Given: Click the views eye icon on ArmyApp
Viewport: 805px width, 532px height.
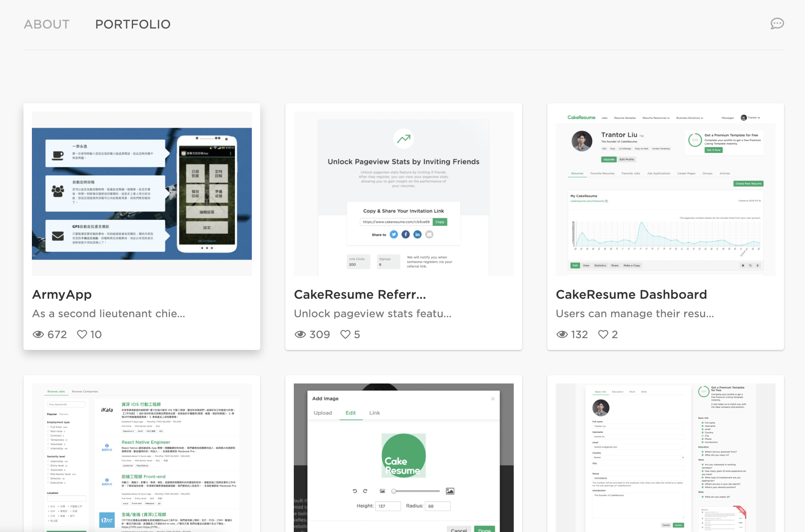Looking at the screenshot, I should (x=38, y=334).
